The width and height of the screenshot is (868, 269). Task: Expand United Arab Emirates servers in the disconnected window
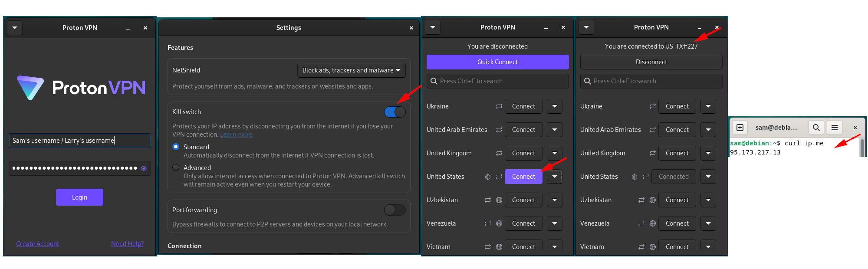pyautogui.click(x=555, y=130)
